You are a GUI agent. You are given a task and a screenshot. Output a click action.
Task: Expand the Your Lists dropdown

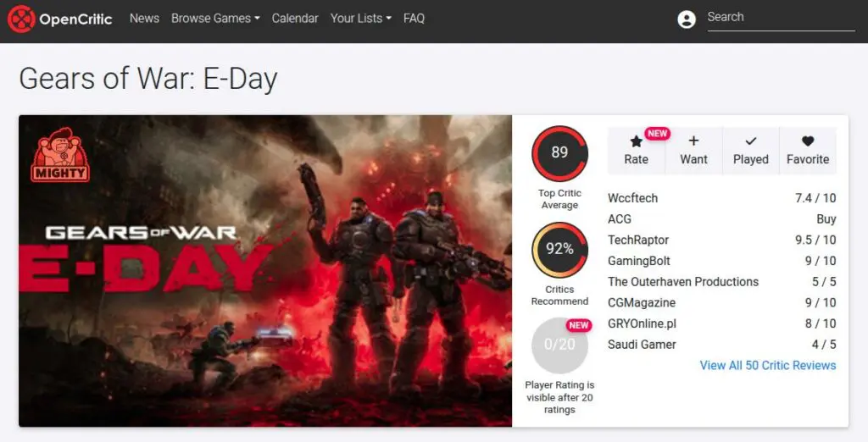(361, 19)
